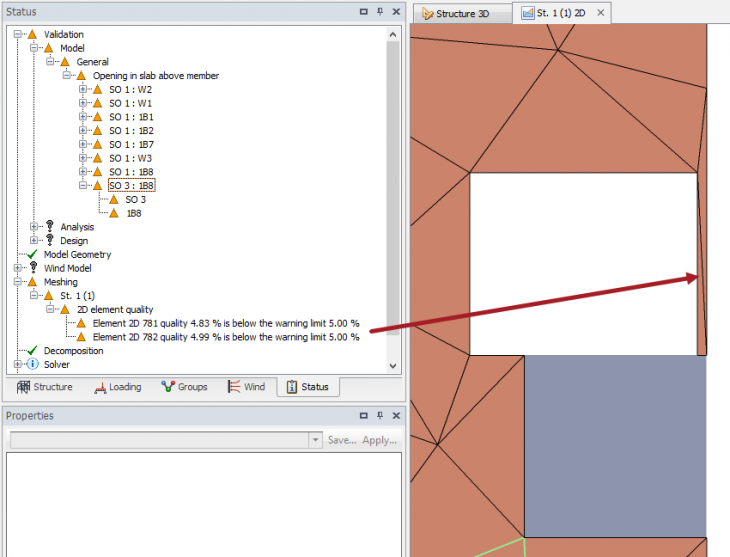Expand the SO 1 : 1B2 node
This screenshot has width=730, height=557.
83,130
